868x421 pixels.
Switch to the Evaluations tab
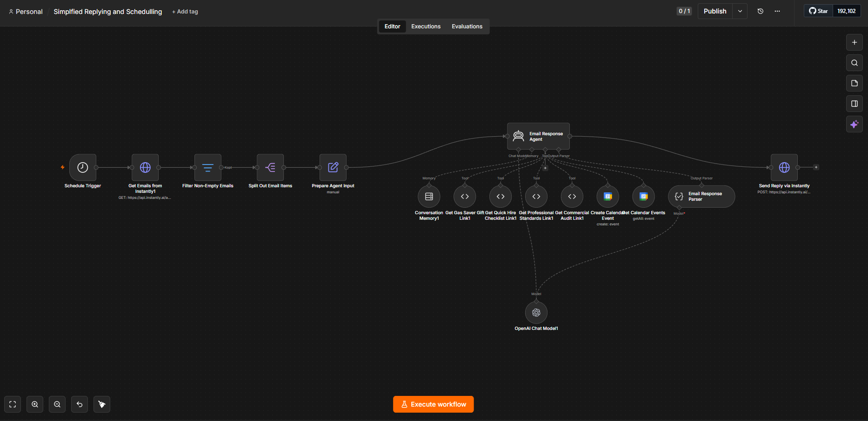[467, 26]
